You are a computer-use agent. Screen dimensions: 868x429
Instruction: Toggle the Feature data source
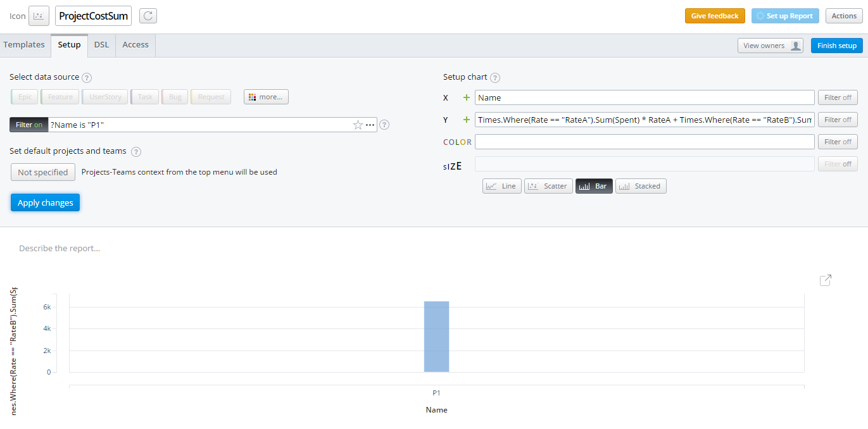pyautogui.click(x=60, y=97)
